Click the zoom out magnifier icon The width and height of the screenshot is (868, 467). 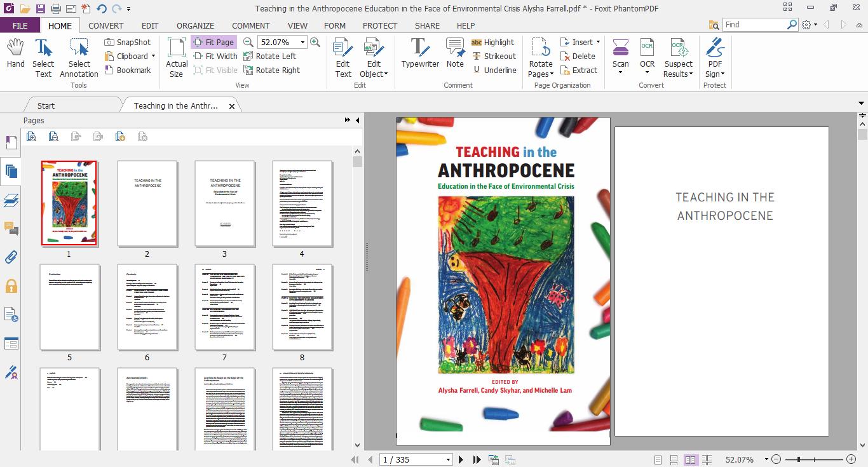pos(248,42)
